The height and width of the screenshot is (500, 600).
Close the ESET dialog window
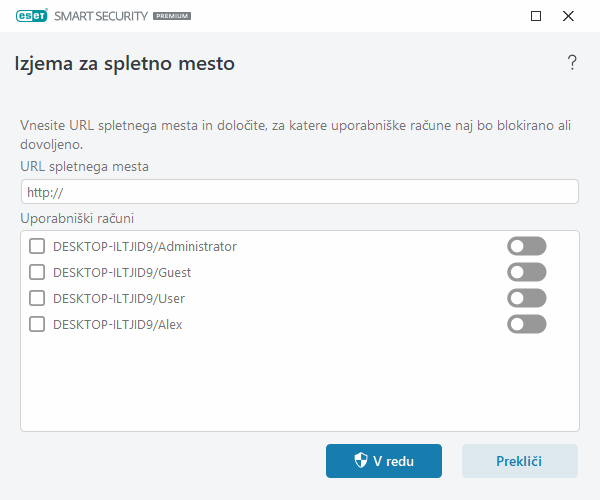[568, 16]
